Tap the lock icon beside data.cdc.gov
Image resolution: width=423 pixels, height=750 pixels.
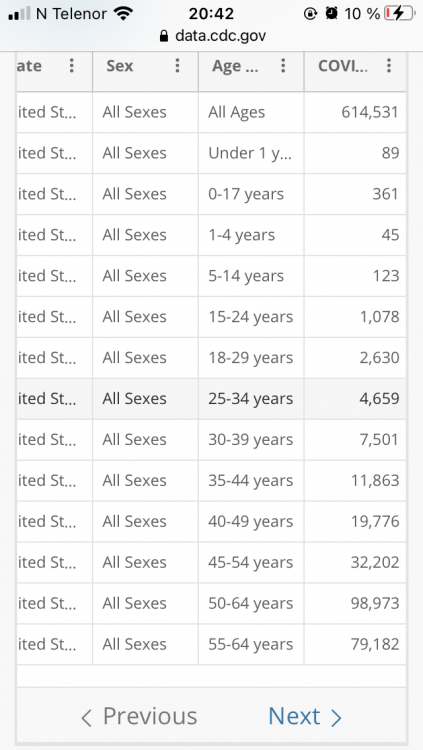[164, 36]
